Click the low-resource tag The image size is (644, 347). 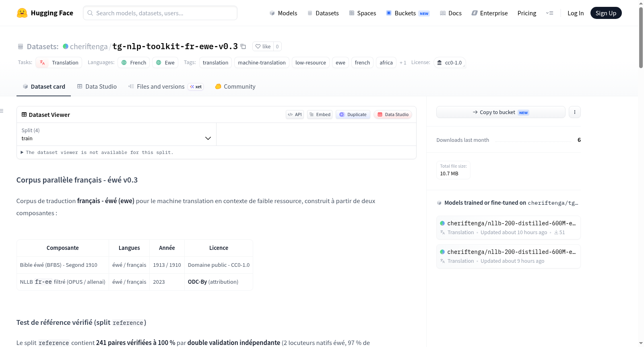[311, 62]
